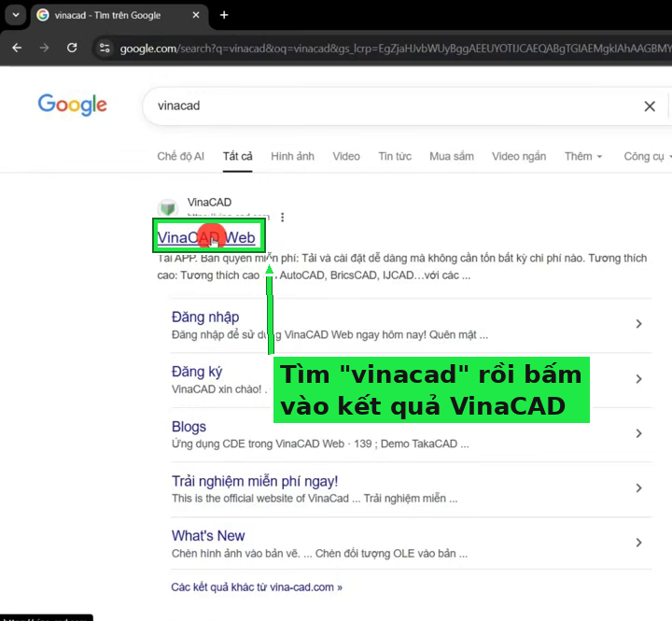672x621 pixels.
Task: Open Các kết quả khác từ vina-cad.com
Action: tap(257, 587)
